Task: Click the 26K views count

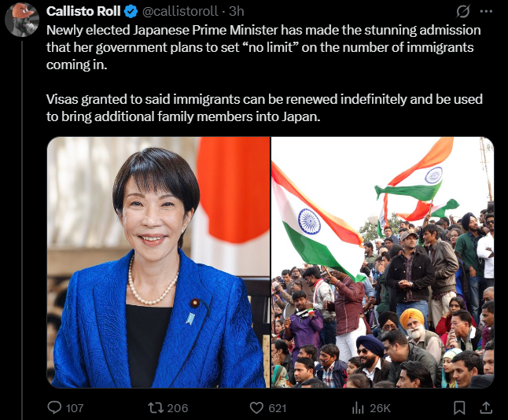Action: pos(380,408)
